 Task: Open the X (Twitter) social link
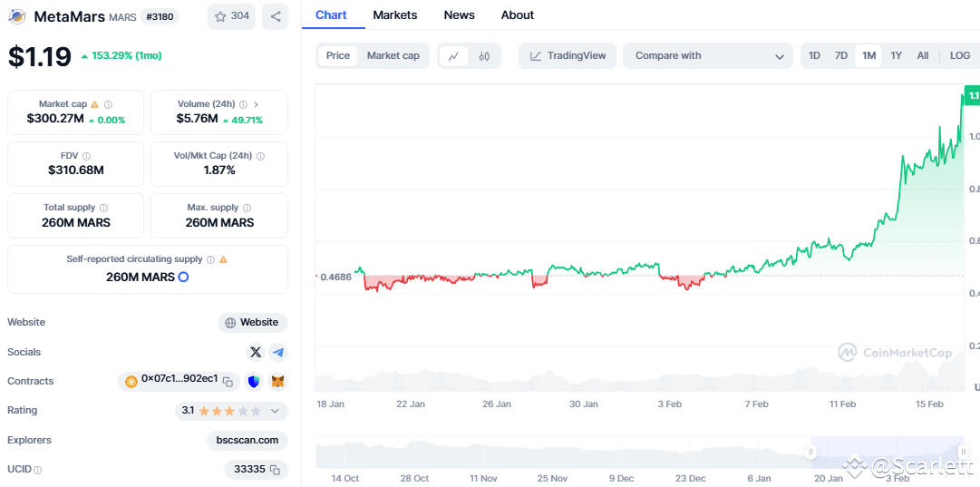point(256,352)
